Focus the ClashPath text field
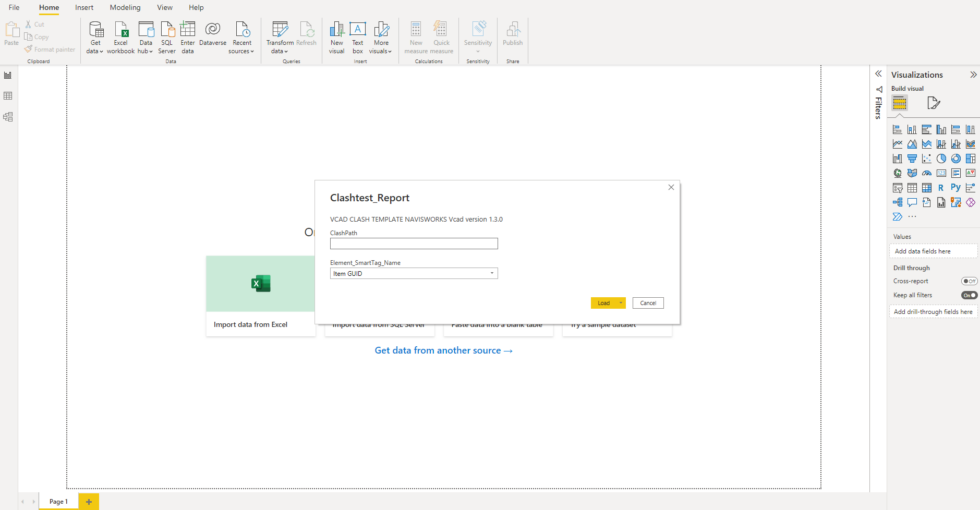 click(414, 244)
